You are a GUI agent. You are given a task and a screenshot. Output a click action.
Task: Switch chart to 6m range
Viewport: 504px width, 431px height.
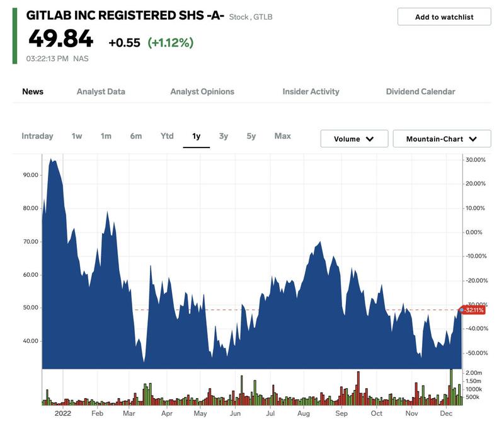coord(136,136)
